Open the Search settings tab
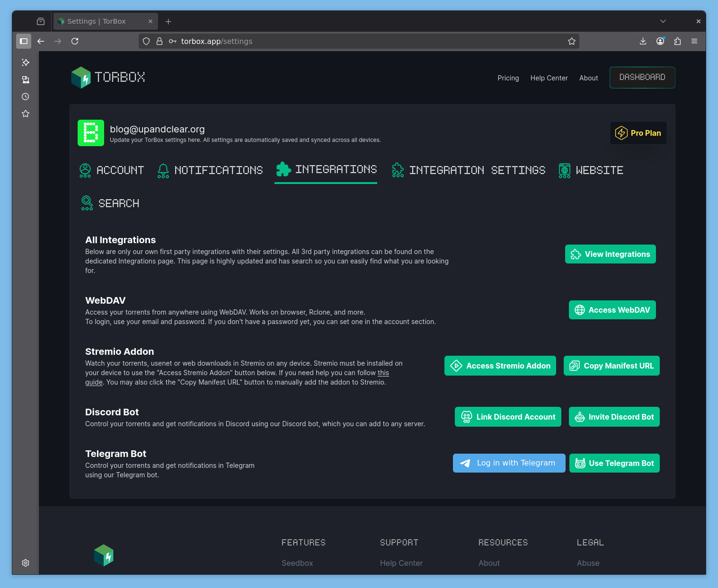 click(x=110, y=203)
